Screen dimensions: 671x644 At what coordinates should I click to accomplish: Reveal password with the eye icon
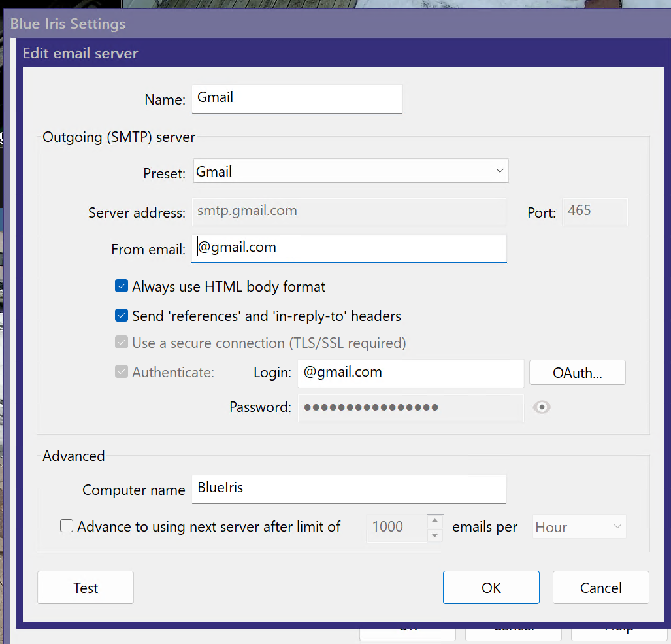point(542,407)
